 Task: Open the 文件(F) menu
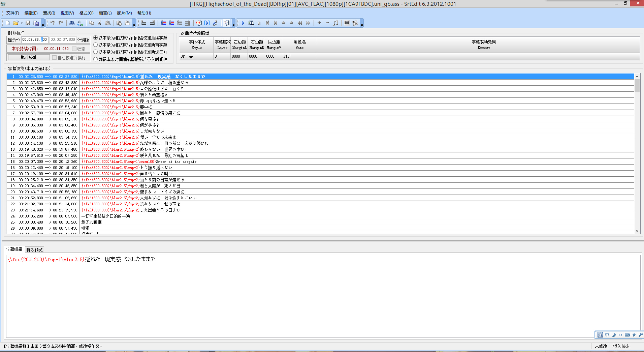12,13
